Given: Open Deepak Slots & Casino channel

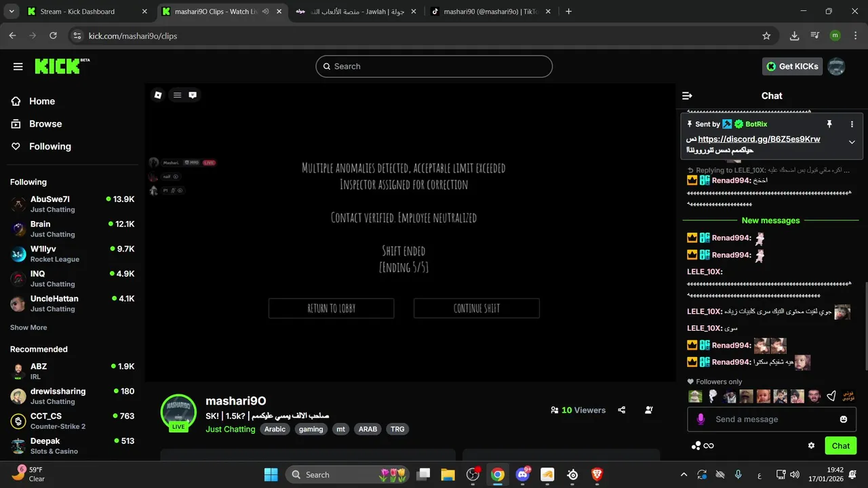Looking at the screenshot, I should pyautogui.click(x=72, y=445).
